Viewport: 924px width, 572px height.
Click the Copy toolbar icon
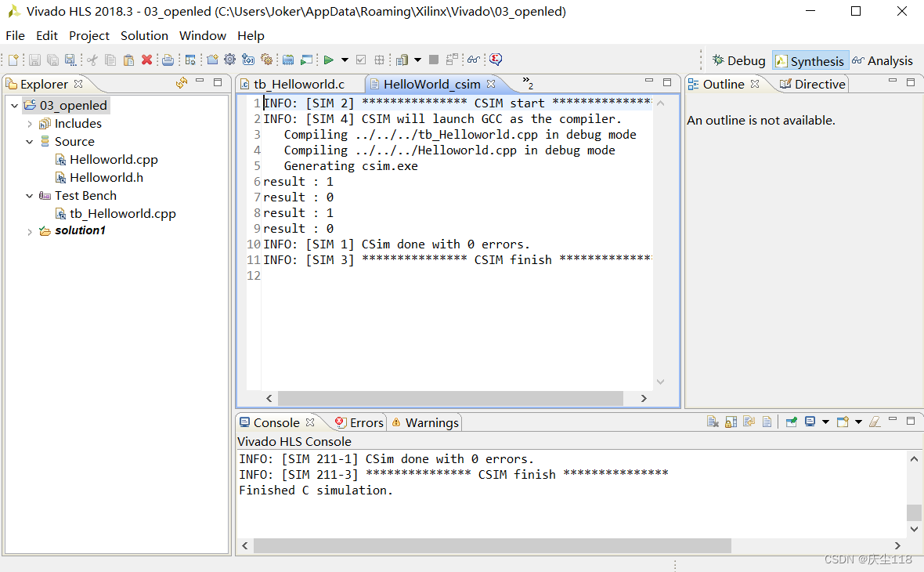(110, 60)
